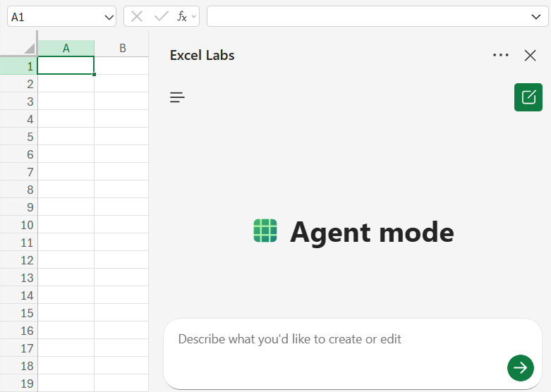Screen dimensions: 551x392
Task: Cancel formula entry with the X icon
Action: [x=137, y=16]
